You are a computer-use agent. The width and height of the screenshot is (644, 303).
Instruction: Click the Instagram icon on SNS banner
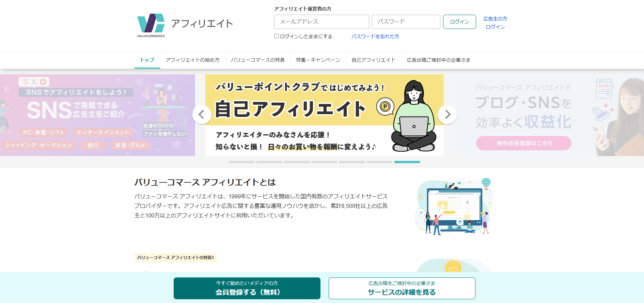(25, 82)
